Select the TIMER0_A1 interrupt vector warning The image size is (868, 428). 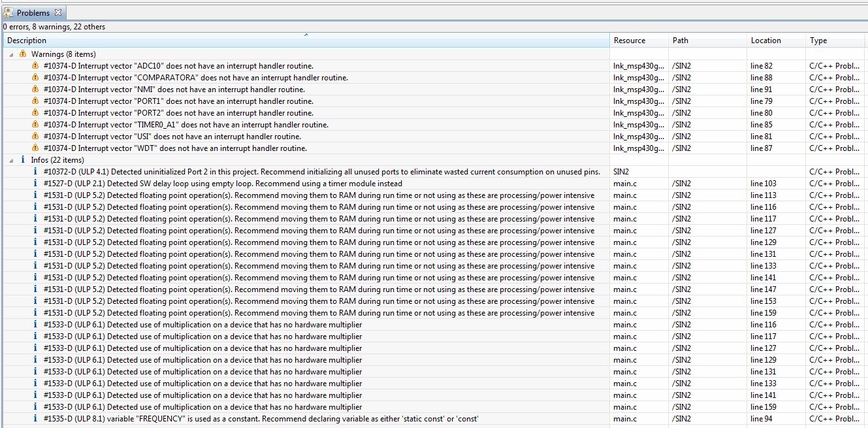[x=185, y=125]
